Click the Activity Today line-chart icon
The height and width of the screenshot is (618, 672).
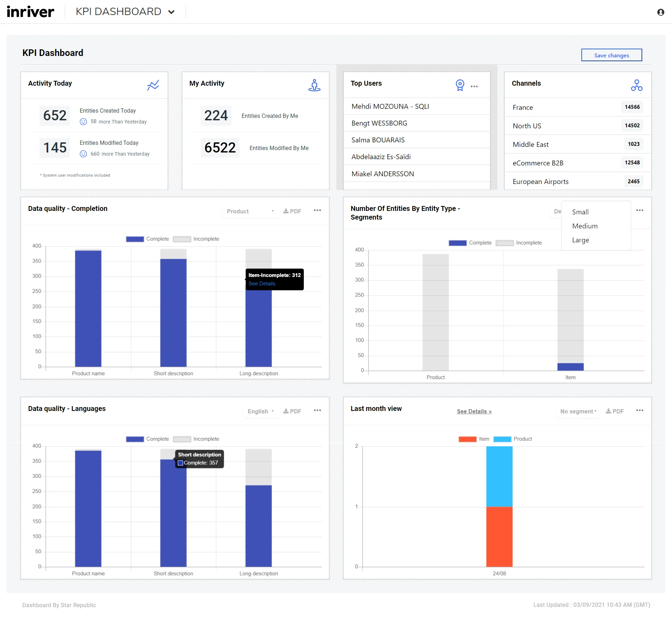(153, 85)
